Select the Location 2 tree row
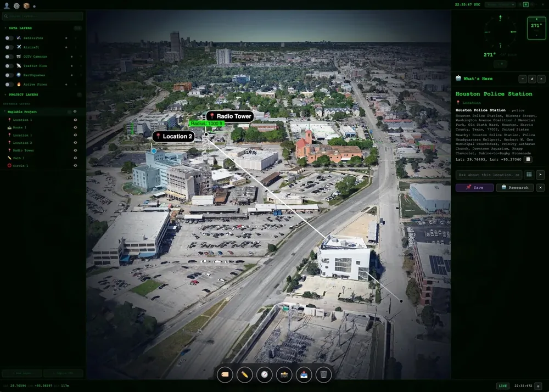 tap(42, 142)
